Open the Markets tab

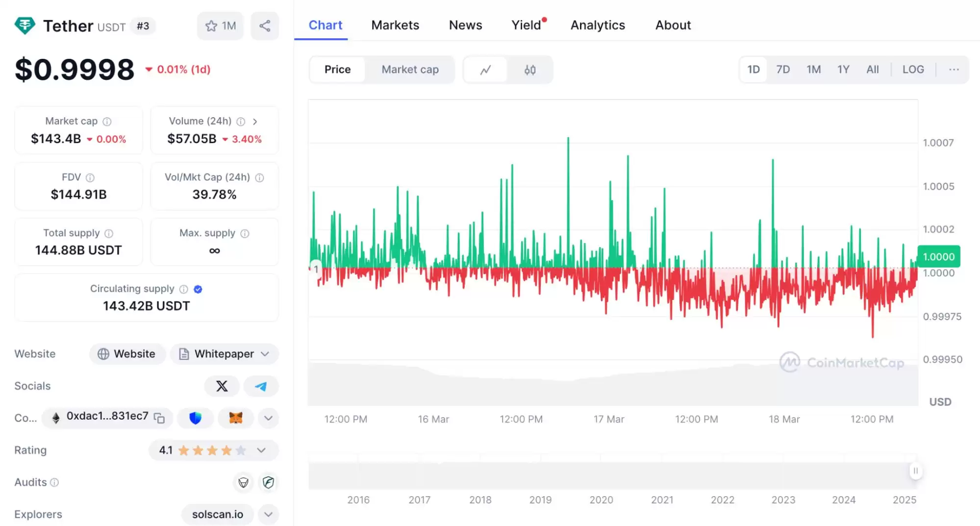pos(395,25)
